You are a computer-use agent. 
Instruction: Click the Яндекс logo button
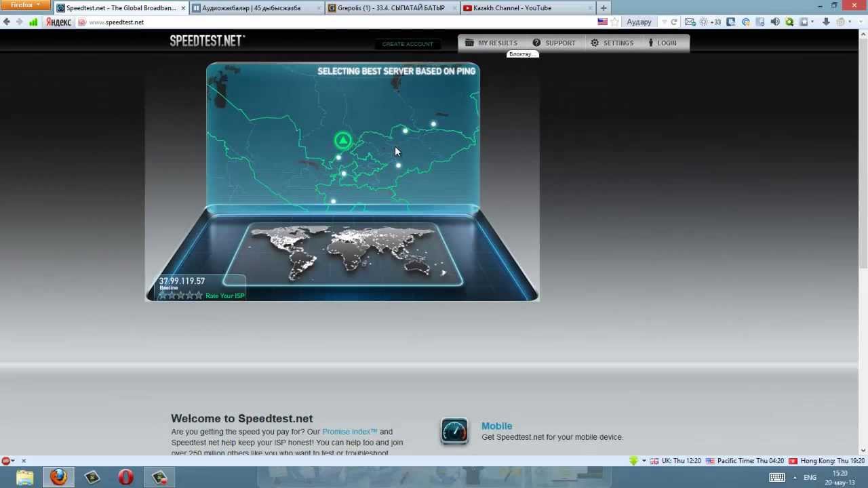click(58, 22)
